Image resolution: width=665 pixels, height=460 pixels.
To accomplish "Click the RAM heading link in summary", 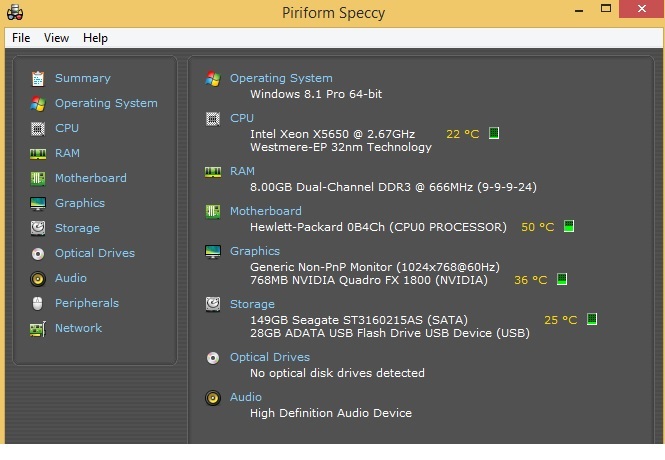I will click(x=242, y=171).
